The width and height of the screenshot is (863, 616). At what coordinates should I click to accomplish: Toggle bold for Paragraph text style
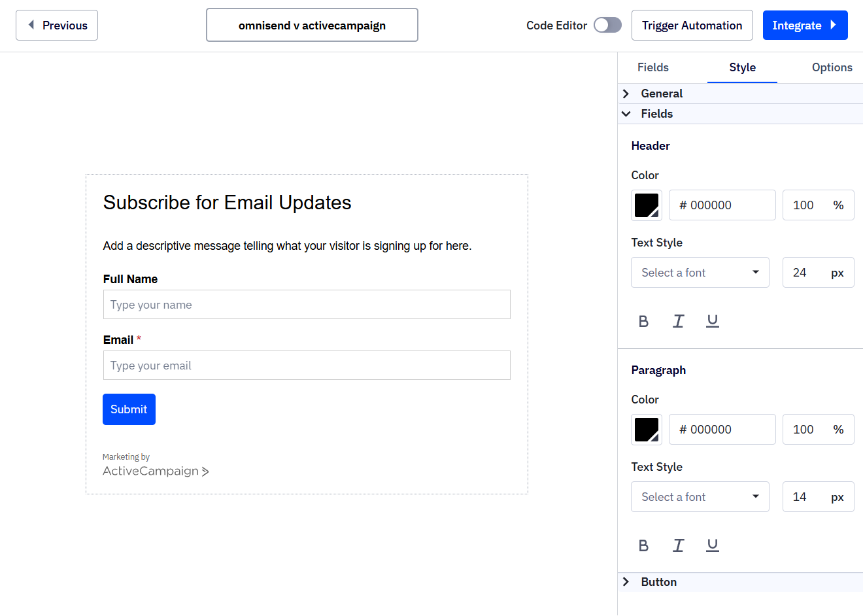click(643, 545)
